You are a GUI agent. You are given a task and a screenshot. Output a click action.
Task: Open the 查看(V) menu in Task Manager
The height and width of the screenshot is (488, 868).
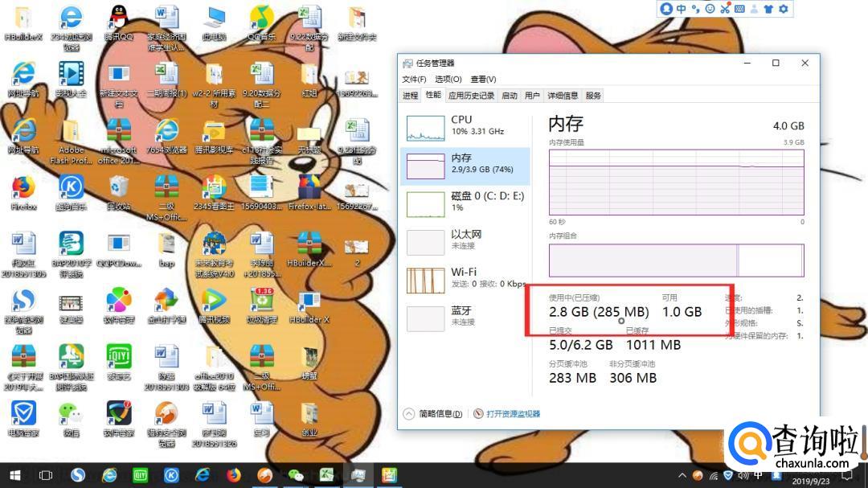coord(483,80)
